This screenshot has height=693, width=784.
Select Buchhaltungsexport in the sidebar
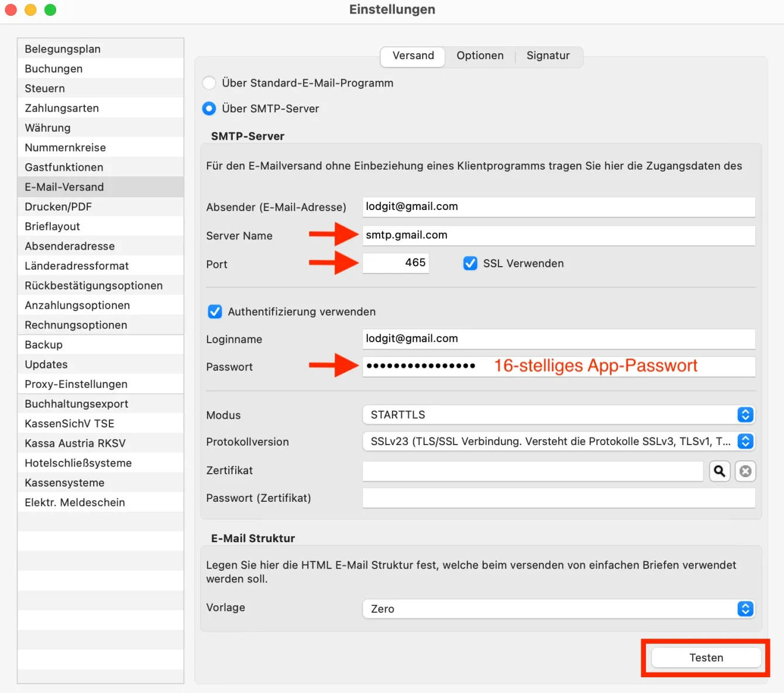click(101, 404)
